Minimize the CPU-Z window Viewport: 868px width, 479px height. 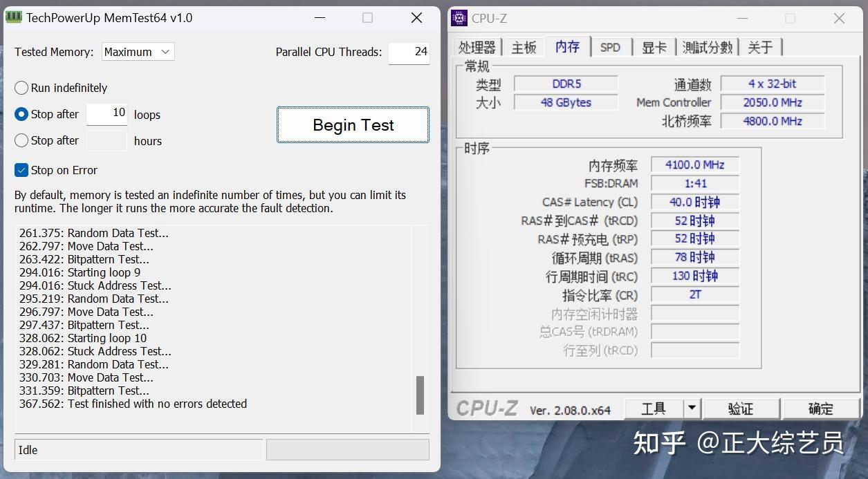pyautogui.click(x=741, y=18)
